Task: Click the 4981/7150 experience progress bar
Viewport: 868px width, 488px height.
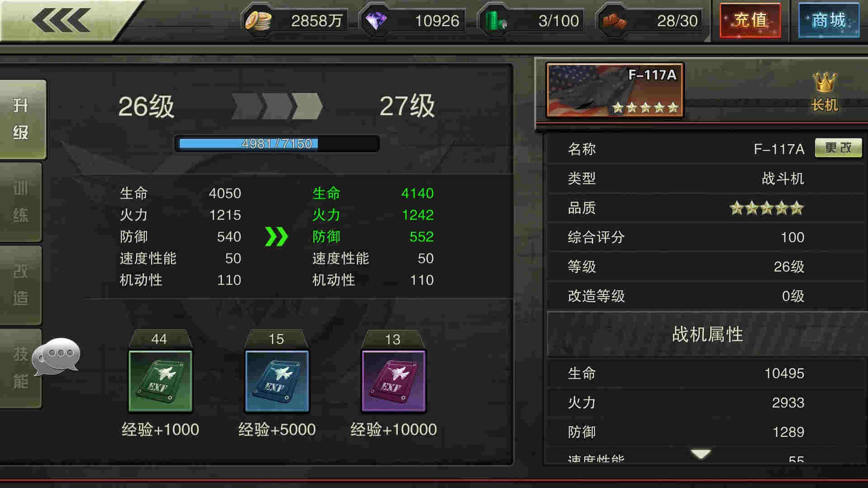Action: (x=277, y=144)
